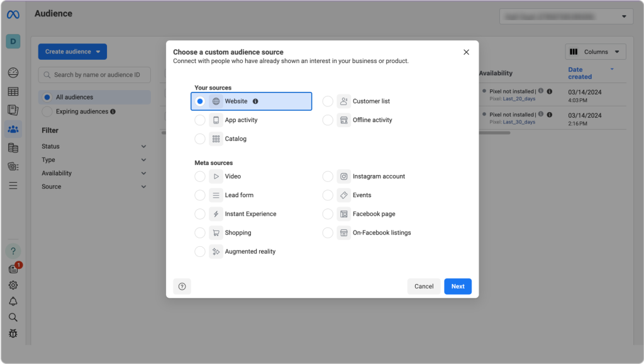Open the notifications bell icon
This screenshot has width=644, height=364.
(13, 302)
